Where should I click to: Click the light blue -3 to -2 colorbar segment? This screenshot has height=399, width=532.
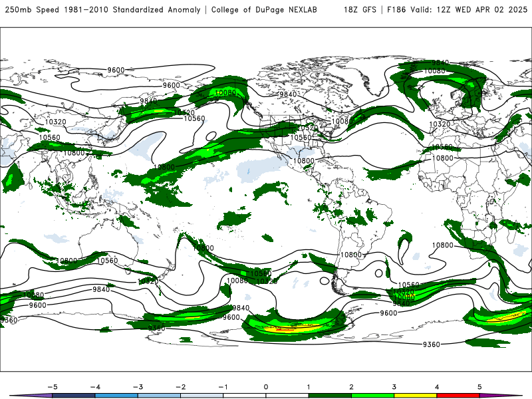point(159,396)
